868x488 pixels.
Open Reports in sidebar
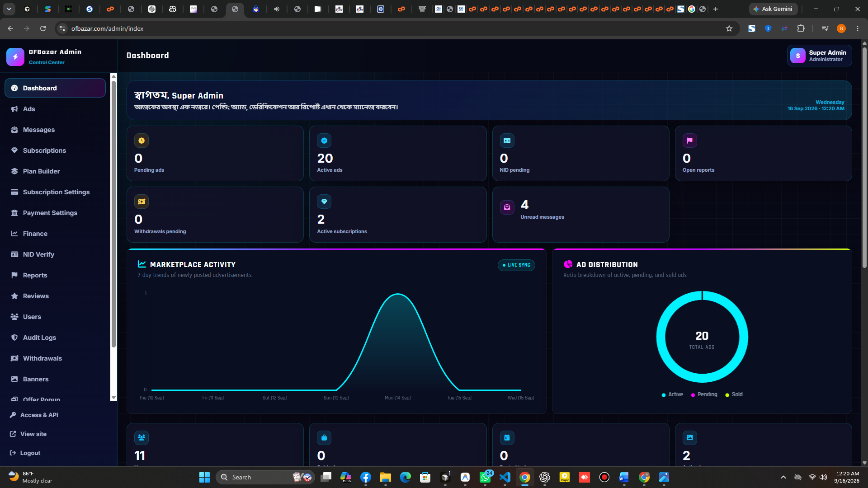click(x=55, y=275)
